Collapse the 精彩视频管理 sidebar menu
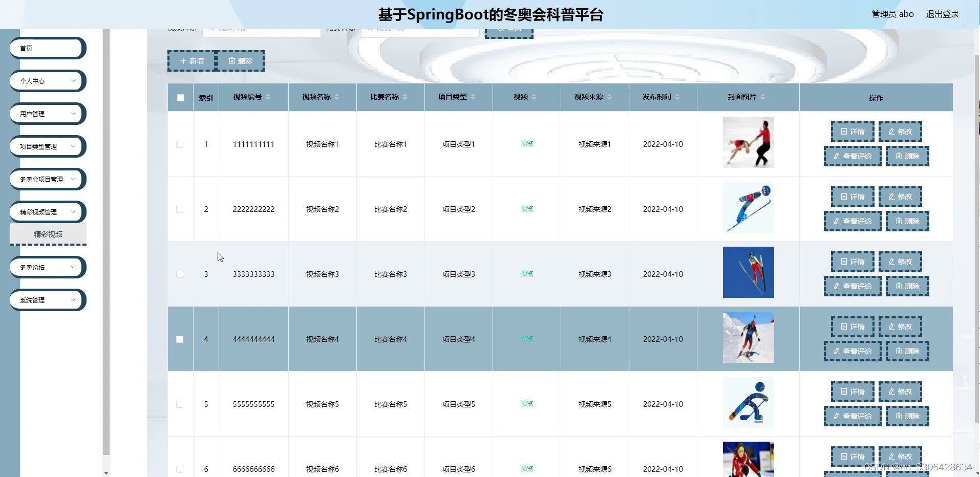 click(48, 212)
